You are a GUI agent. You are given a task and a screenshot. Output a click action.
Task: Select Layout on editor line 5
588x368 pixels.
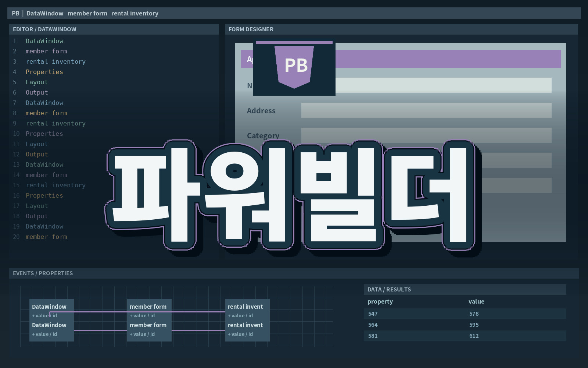point(37,82)
